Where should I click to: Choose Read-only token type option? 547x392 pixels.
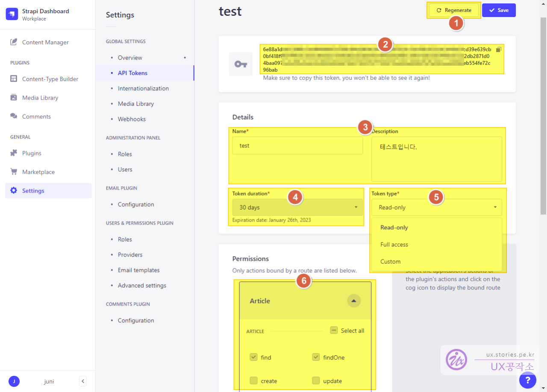437,228
